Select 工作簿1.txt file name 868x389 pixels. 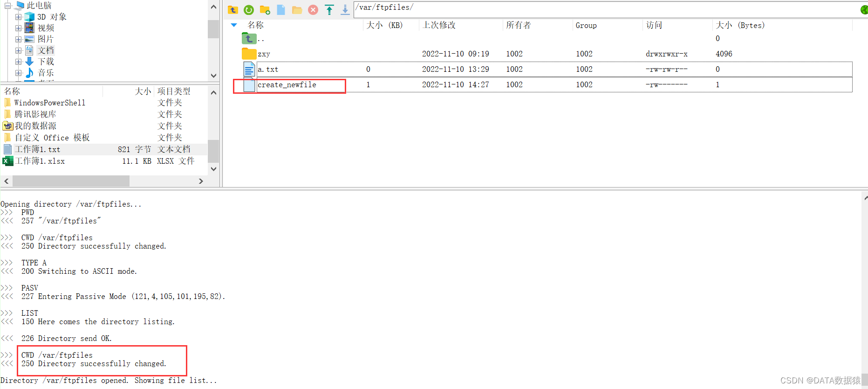[x=37, y=149]
